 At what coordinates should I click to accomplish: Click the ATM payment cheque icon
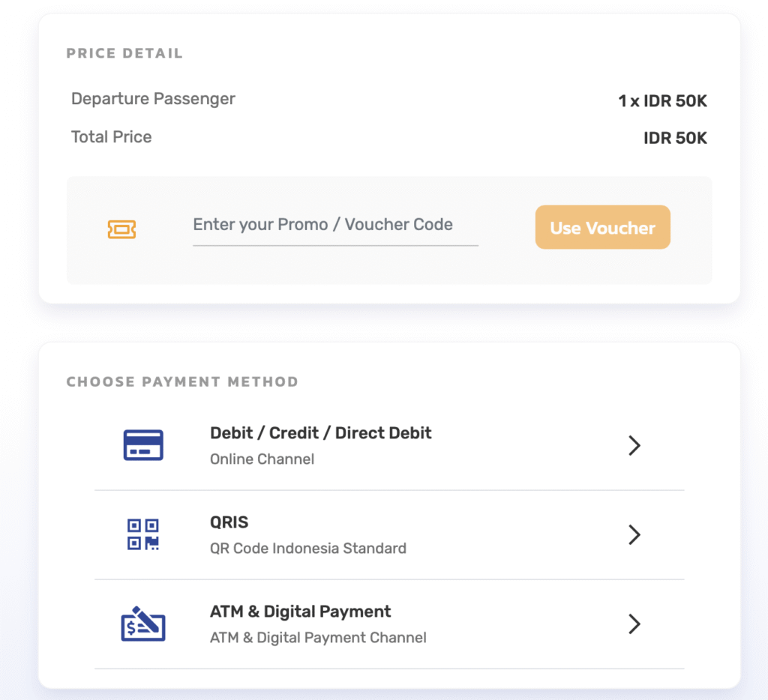click(x=142, y=624)
